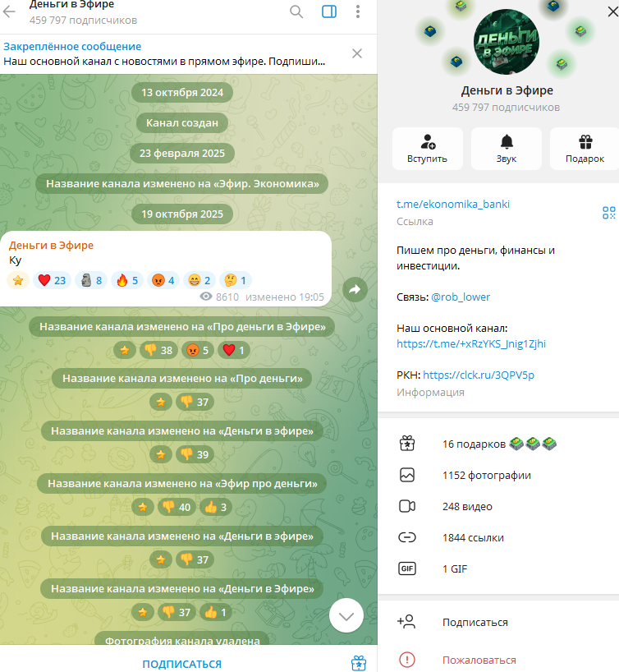
Task: Jump to bottom with the down chevron button
Action: 346,616
